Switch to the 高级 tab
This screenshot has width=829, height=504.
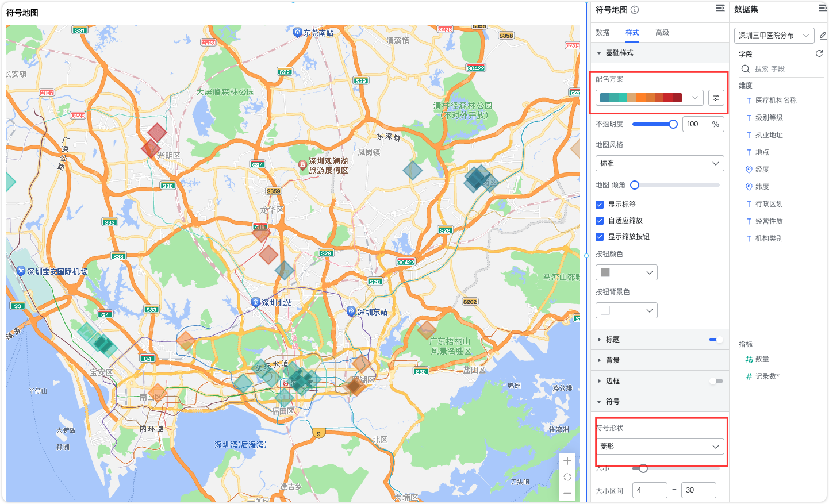pos(662,33)
